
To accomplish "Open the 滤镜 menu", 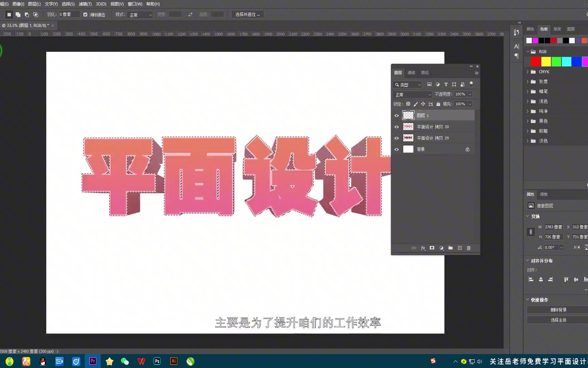I will 85,4.
